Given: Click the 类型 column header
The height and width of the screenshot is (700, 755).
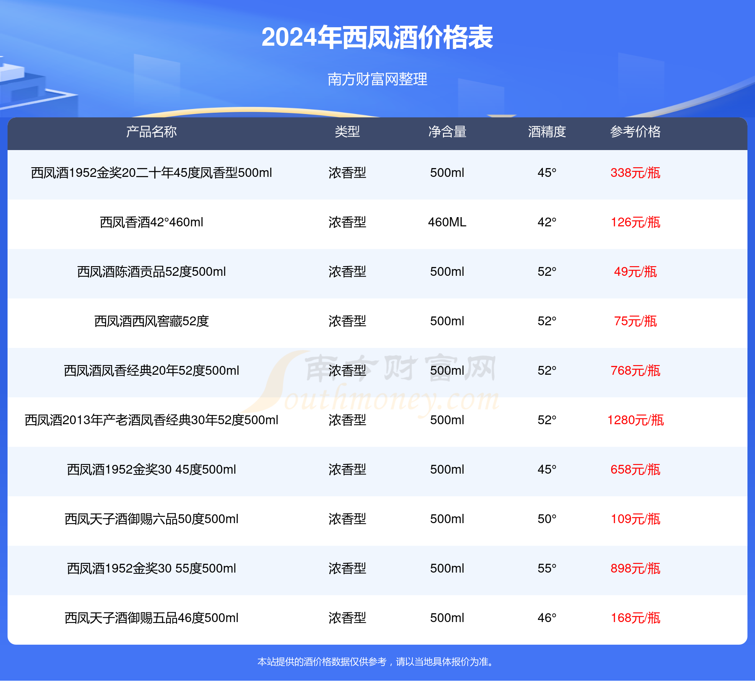Looking at the screenshot, I should [x=347, y=132].
